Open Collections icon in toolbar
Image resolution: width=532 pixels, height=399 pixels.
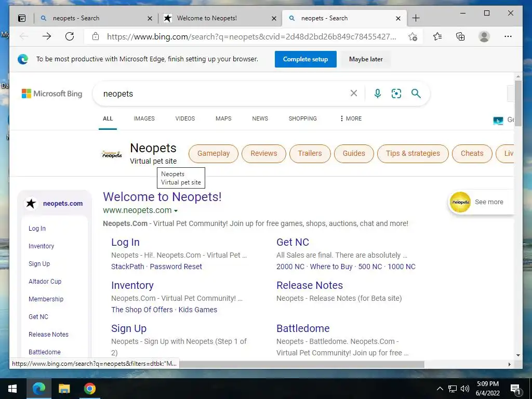coord(460,36)
